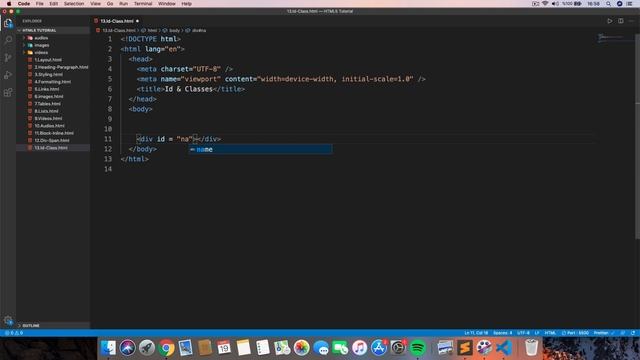Viewport: 640px width, 360px height.
Task: Select the 13.Id-Class.html editor tab
Action: tap(117, 21)
